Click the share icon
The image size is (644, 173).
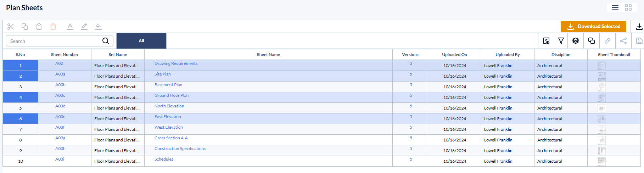pyautogui.click(x=623, y=41)
